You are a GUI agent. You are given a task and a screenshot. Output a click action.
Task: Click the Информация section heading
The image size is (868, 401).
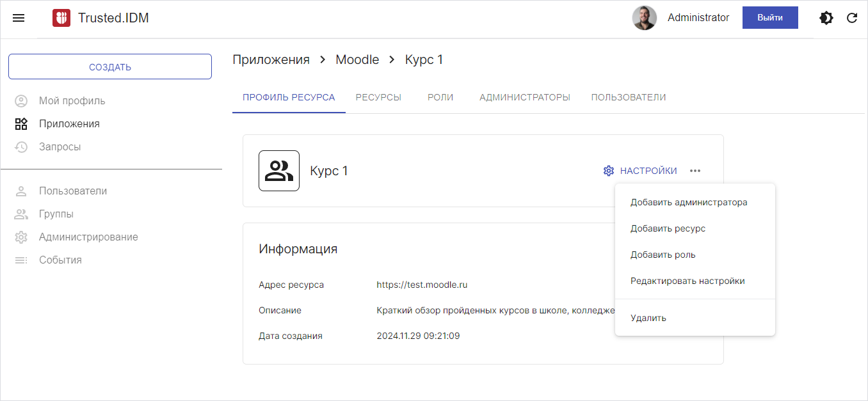[298, 249]
